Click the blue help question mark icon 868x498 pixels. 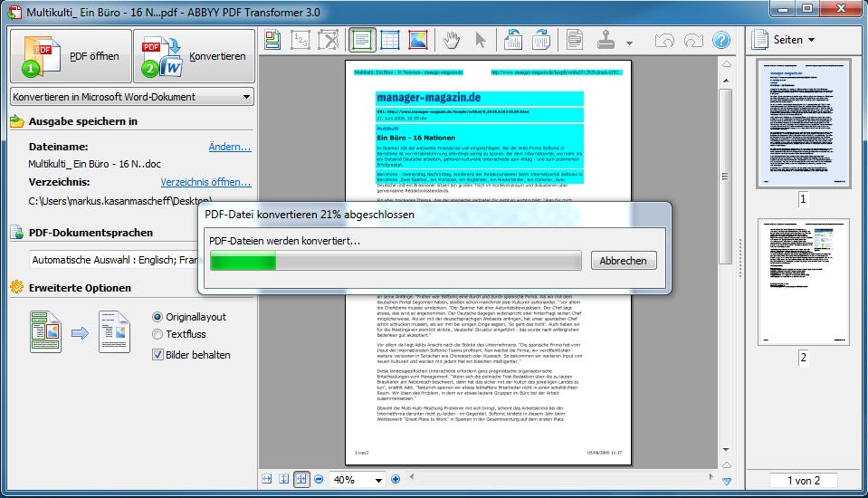click(x=720, y=41)
